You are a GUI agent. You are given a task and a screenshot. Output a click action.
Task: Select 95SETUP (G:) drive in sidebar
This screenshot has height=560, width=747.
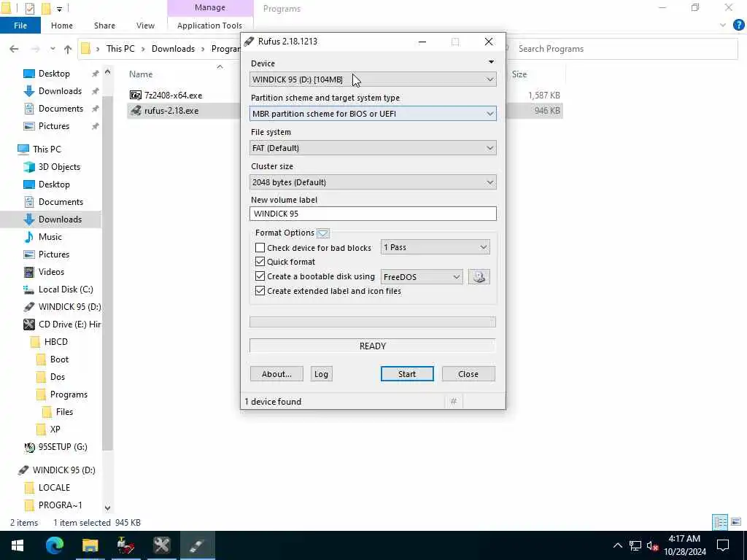click(63, 447)
